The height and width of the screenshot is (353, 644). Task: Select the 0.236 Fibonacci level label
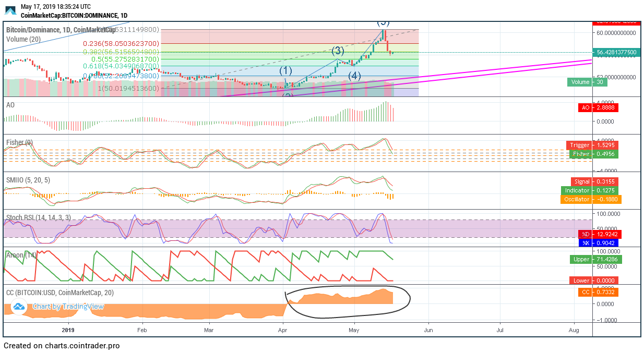121,44
